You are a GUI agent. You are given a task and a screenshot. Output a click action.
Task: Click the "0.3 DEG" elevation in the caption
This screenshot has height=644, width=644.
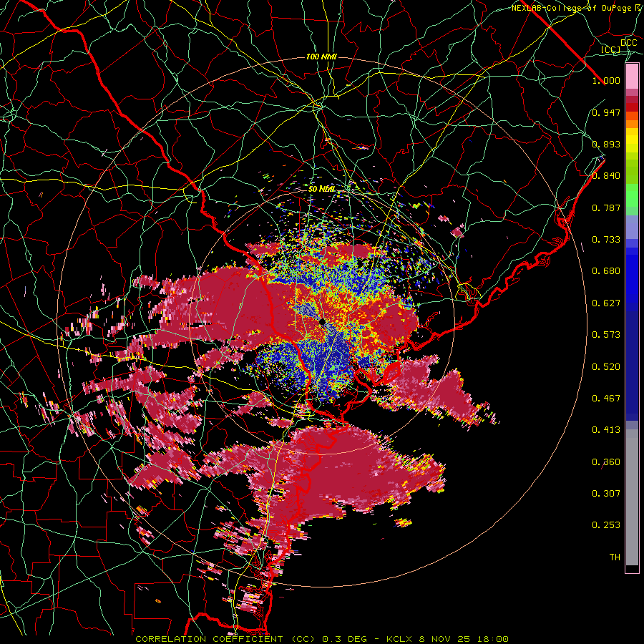click(343, 639)
